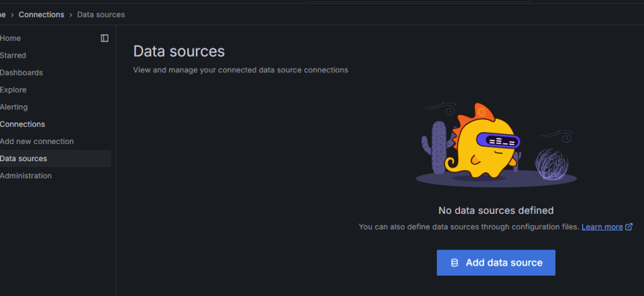Expand the Connections section in sidebar
The width and height of the screenshot is (644, 296).
coord(22,124)
